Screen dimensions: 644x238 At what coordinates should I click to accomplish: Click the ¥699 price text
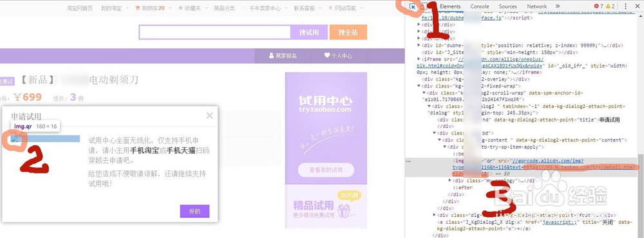click(28, 97)
